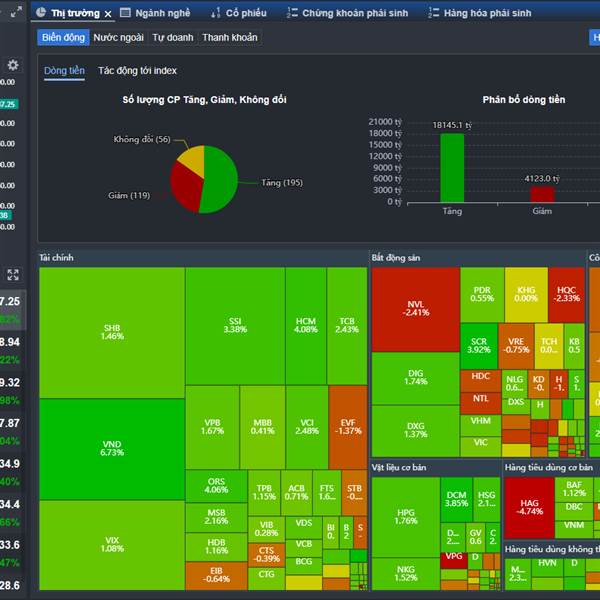600x600 pixels.
Task: Click the red Giảm bar 4123.0 tỷ
Action: tap(542, 194)
